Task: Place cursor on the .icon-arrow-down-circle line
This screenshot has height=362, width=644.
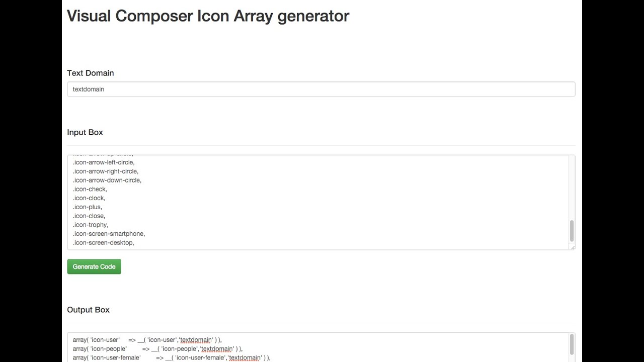Action: 107,180
